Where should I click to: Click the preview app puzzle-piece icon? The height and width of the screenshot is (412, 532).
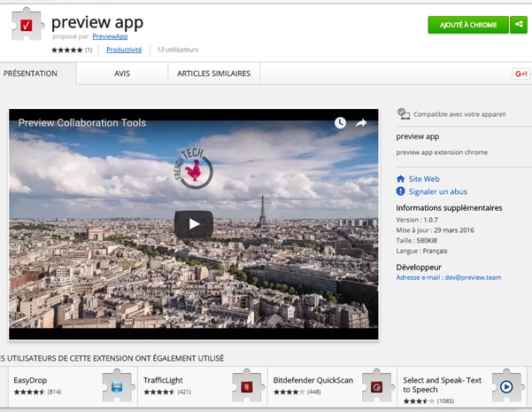tap(27, 25)
